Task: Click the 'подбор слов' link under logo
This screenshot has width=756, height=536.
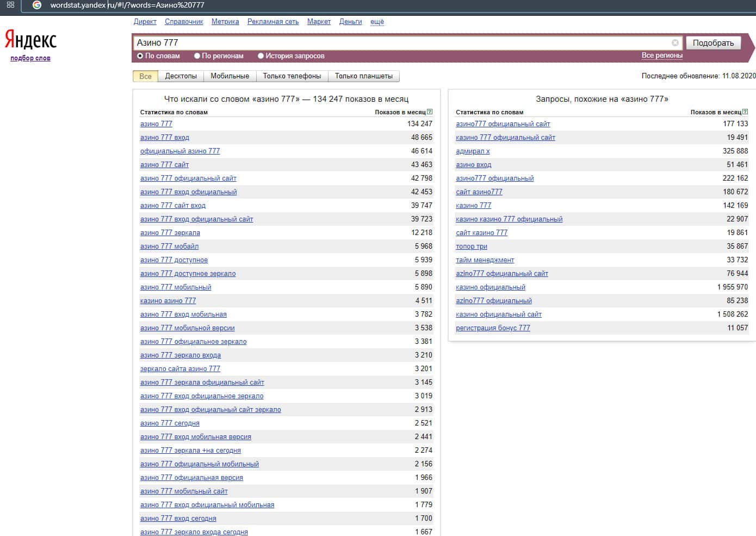Action: [30, 58]
